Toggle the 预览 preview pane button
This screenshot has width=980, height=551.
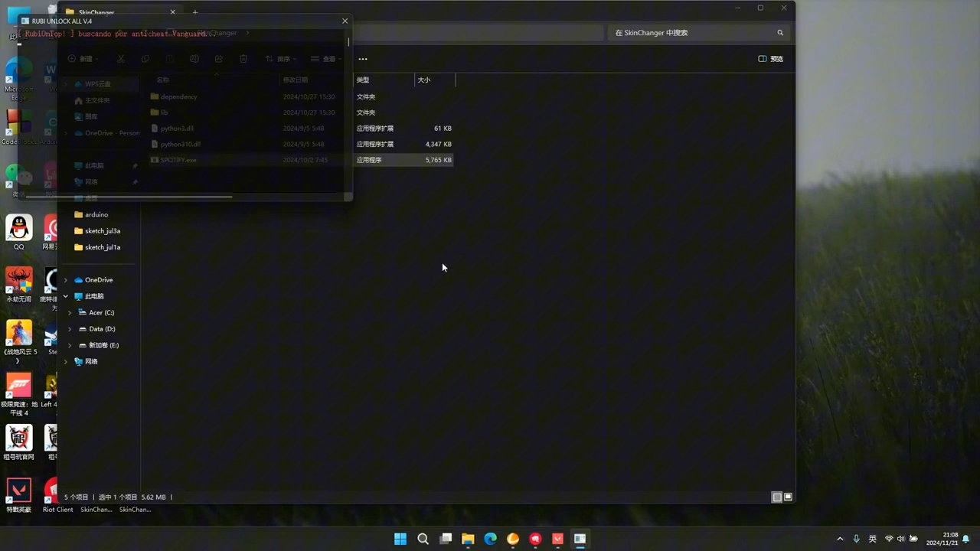click(x=771, y=59)
